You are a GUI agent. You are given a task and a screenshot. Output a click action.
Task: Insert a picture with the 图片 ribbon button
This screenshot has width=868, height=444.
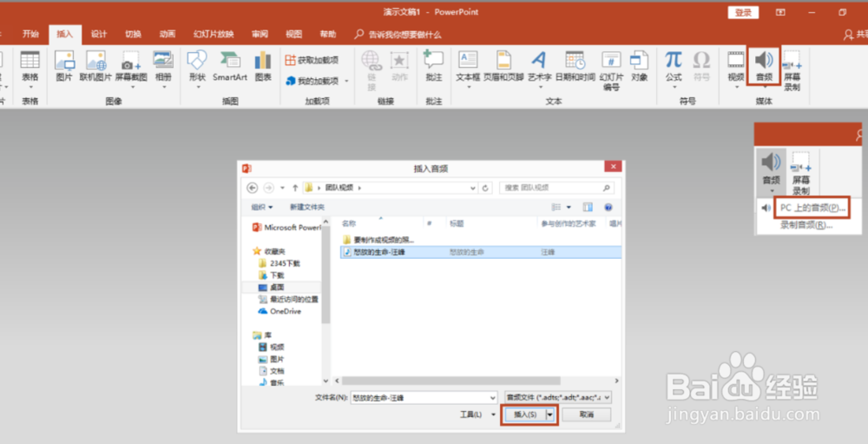click(64, 67)
